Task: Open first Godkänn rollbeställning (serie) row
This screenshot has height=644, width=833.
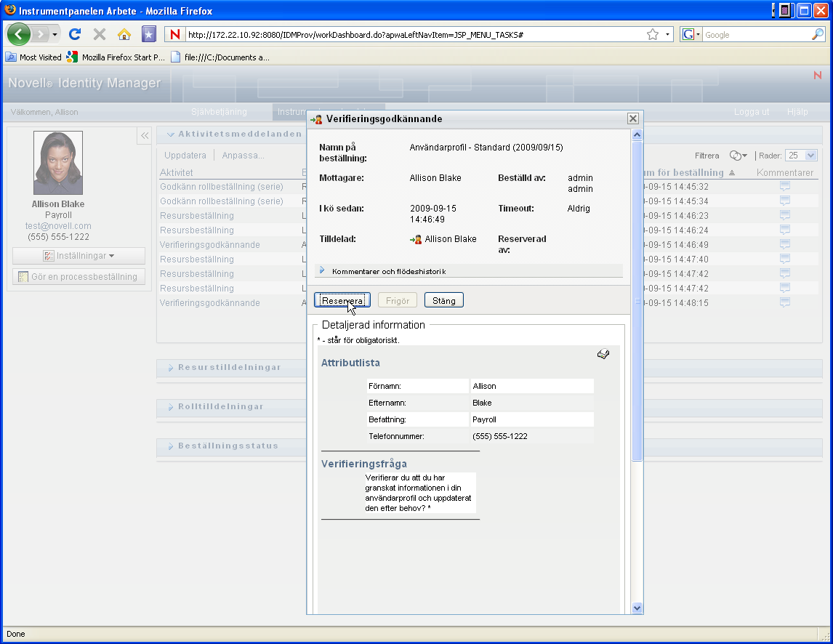Action: [x=222, y=186]
